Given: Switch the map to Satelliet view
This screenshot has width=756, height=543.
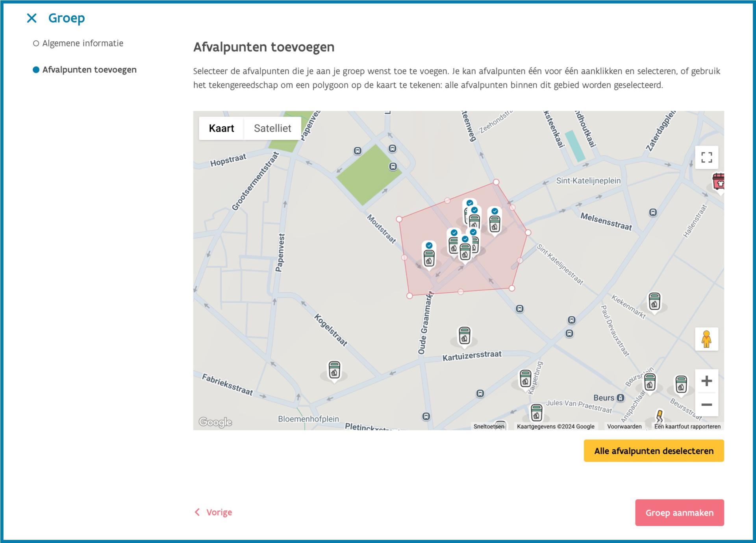Looking at the screenshot, I should 272,128.
